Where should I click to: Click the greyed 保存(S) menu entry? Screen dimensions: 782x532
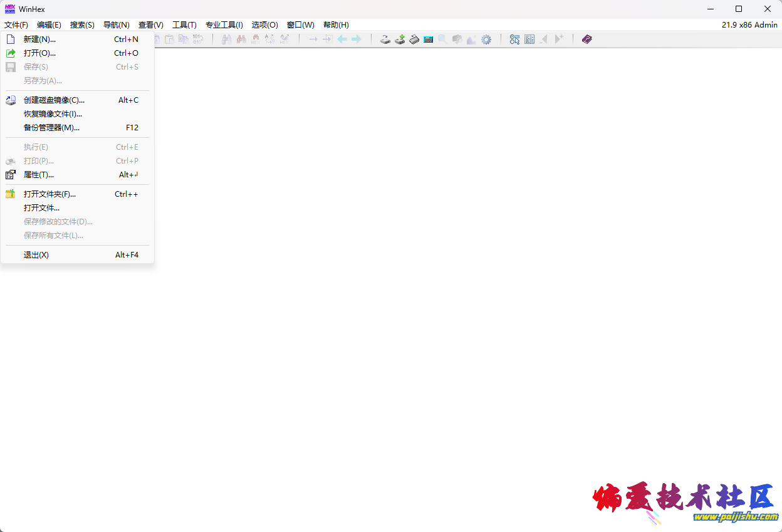point(77,66)
